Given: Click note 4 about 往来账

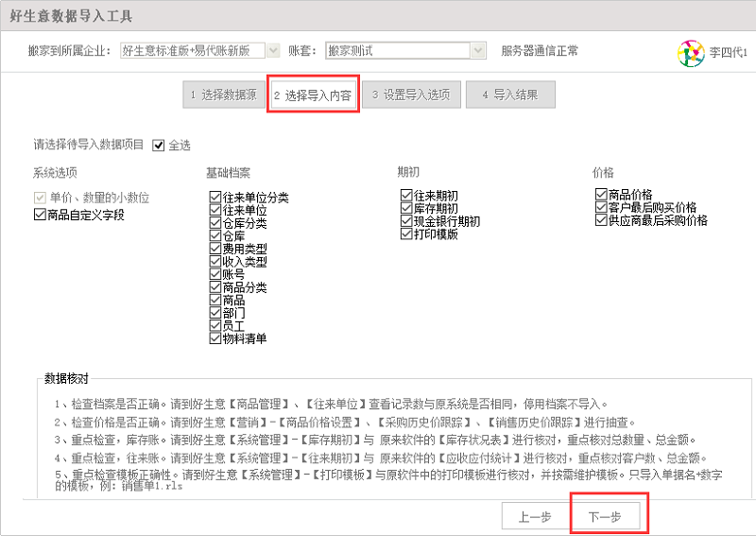Looking at the screenshot, I should point(382,458).
